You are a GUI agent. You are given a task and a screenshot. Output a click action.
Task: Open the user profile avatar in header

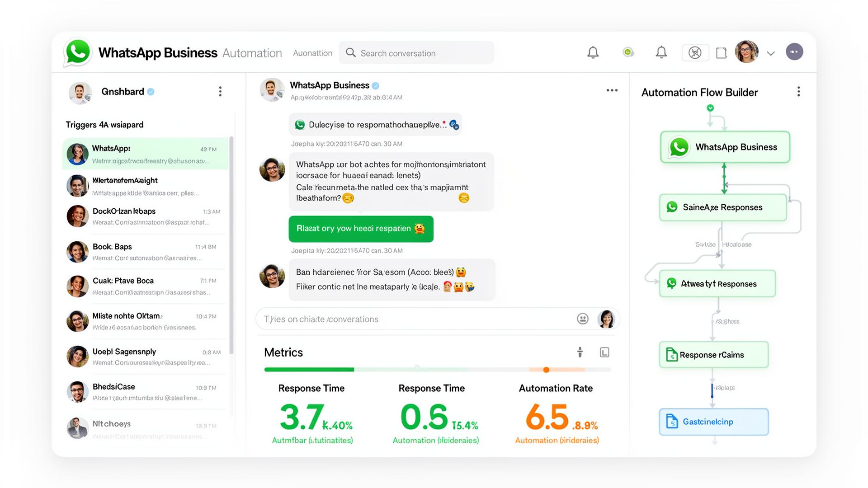click(746, 52)
